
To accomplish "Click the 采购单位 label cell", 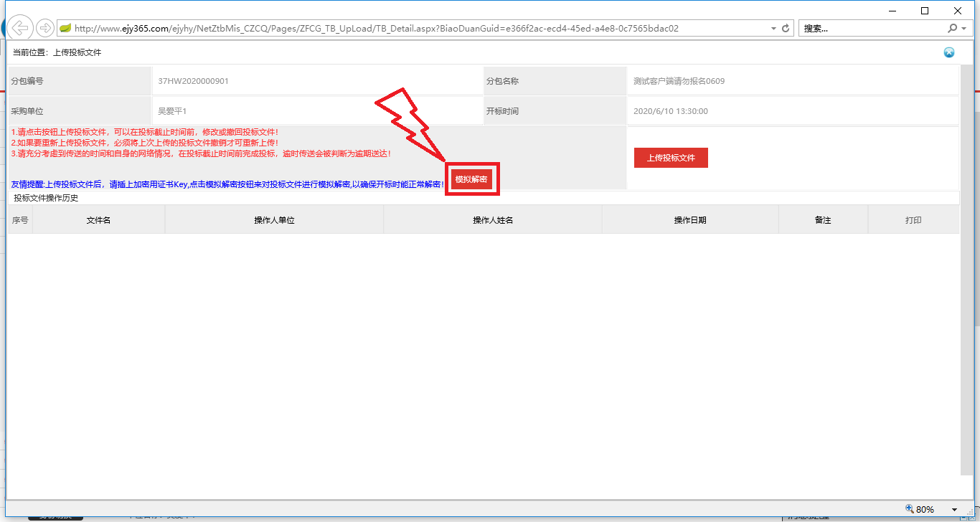I will 80,111.
